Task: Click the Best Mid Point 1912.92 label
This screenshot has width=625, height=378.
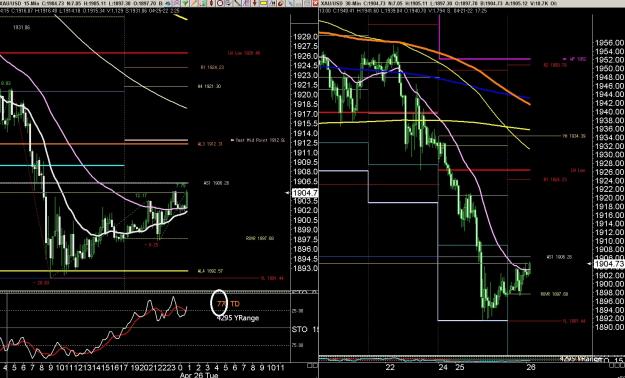Action: pyautogui.click(x=260, y=140)
